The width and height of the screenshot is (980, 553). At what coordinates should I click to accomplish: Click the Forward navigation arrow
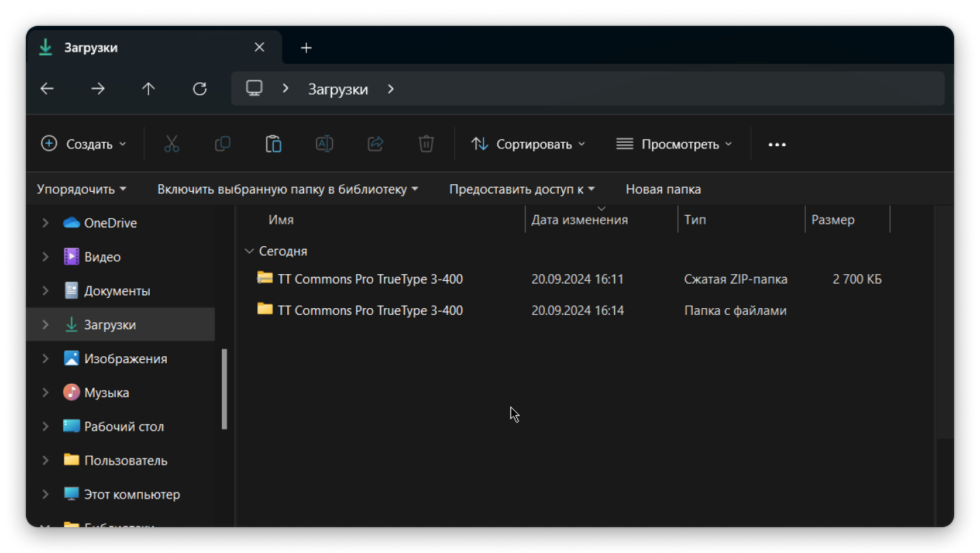pos(98,89)
